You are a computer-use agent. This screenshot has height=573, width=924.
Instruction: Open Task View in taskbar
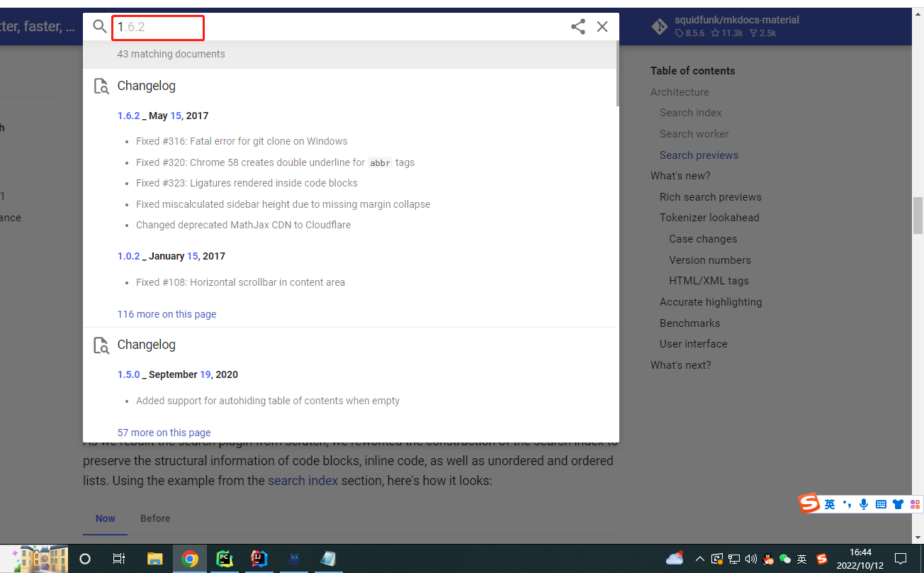[x=119, y=559]
